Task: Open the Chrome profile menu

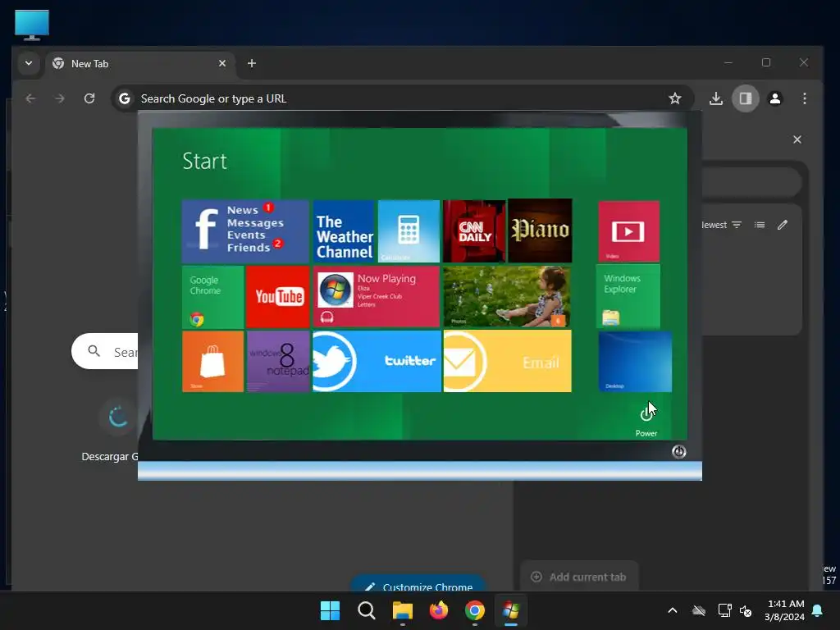Action: click(x=774, y=98)
